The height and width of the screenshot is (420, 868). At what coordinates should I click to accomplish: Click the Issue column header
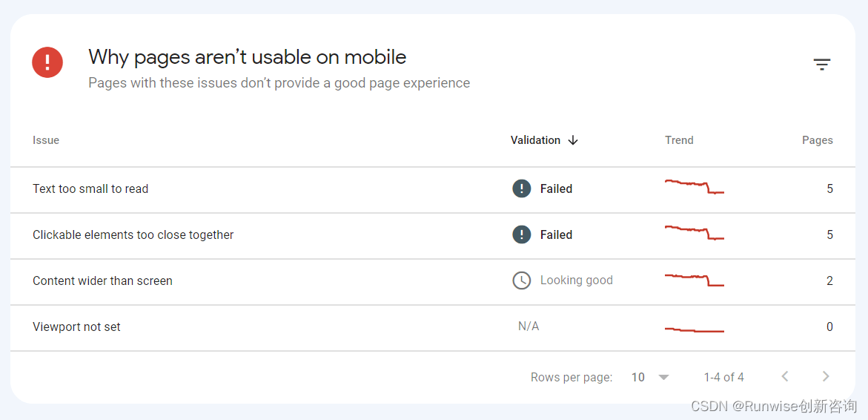(46, 140)
